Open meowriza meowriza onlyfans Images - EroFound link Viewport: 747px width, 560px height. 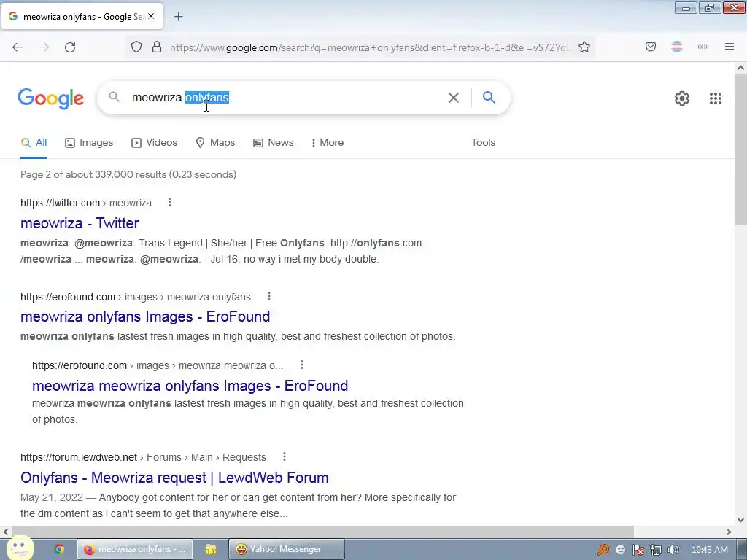tap(190, 385)
